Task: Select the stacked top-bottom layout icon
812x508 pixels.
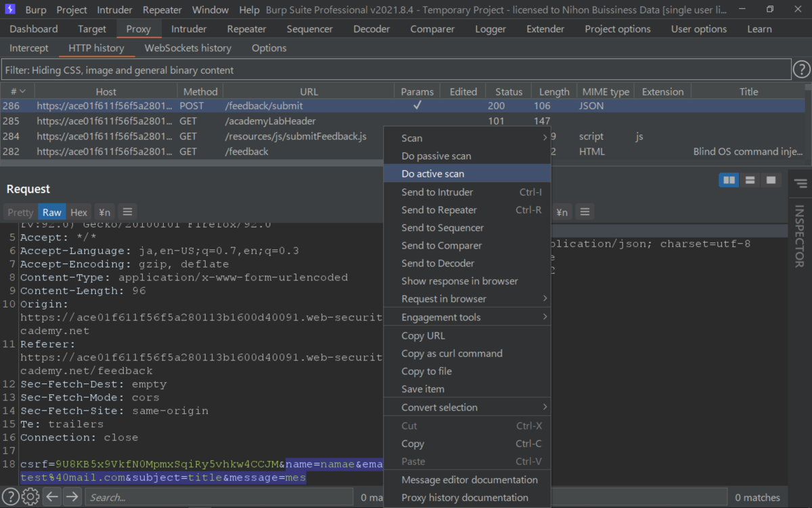Action: 750,180
